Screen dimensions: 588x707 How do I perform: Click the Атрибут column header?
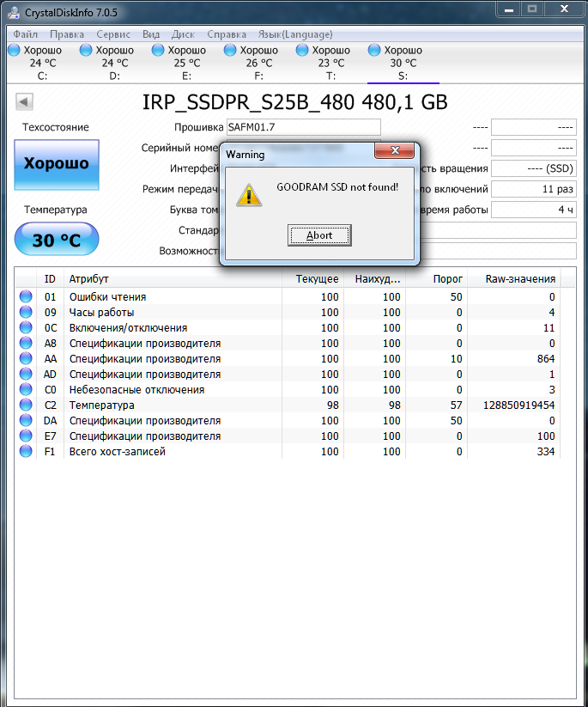(x=173, y=279)
